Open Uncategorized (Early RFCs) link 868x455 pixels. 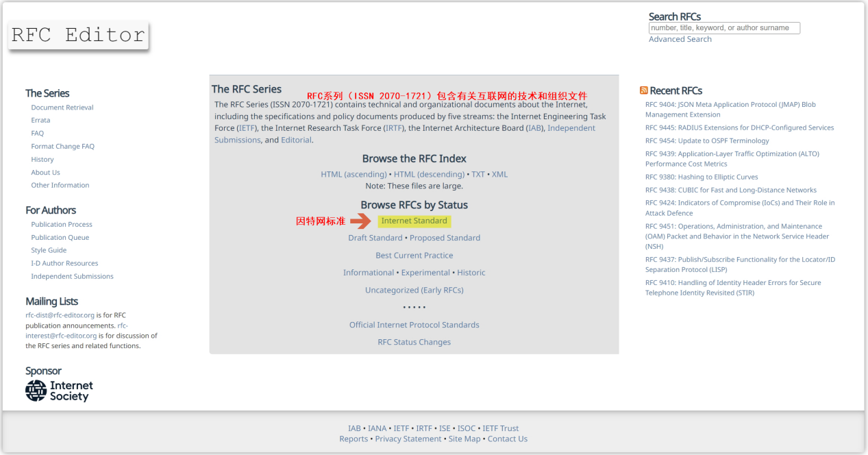click(414, 291)
